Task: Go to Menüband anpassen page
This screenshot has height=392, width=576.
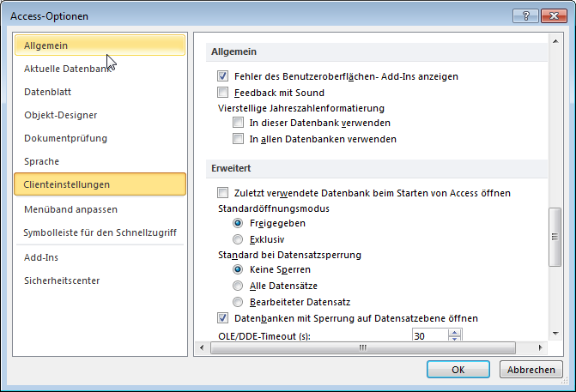Action: tap(71, 208)
